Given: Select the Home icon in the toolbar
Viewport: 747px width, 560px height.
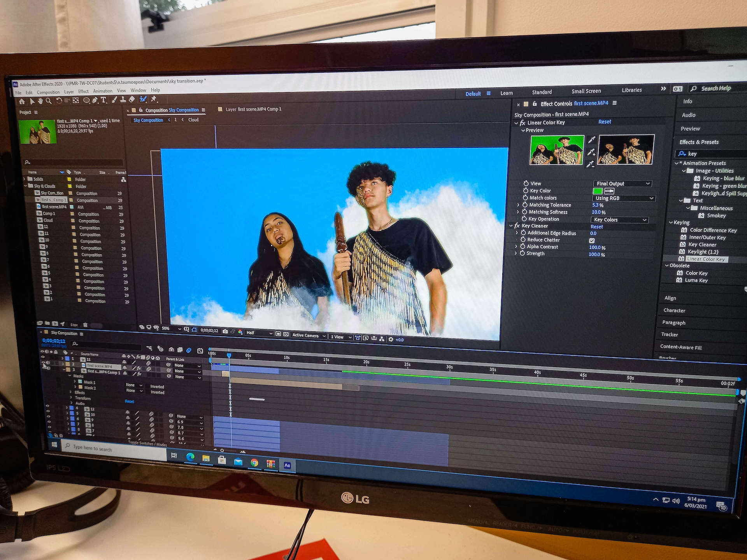Looking at the screenshot, I should point(22,101).
